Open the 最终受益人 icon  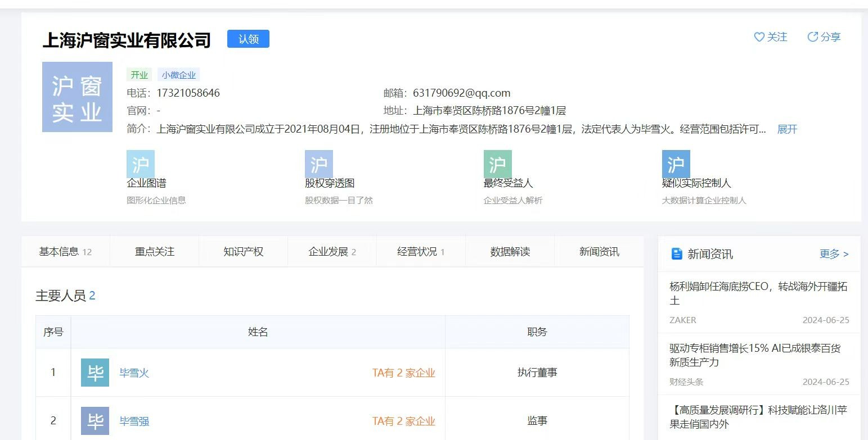[497, 164]
